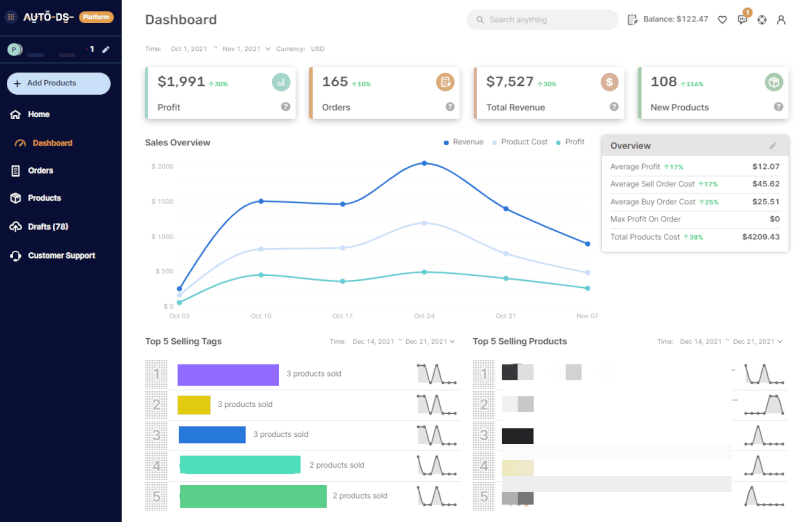Toggle Profit series in chart legend

570,142
